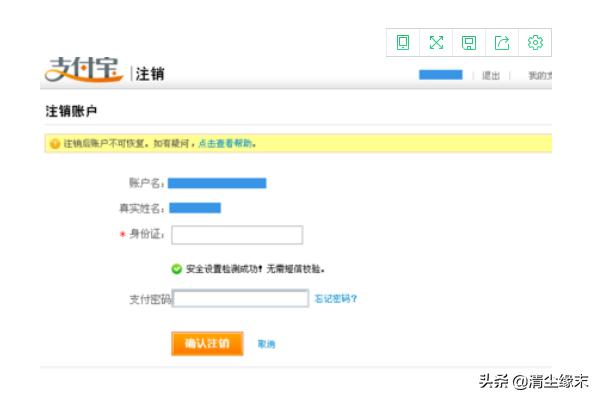Click the Alipay 支付宝 logo
The height and width of the screenshot is (400, 600).
pyautogui.click(x=84, y=69)
